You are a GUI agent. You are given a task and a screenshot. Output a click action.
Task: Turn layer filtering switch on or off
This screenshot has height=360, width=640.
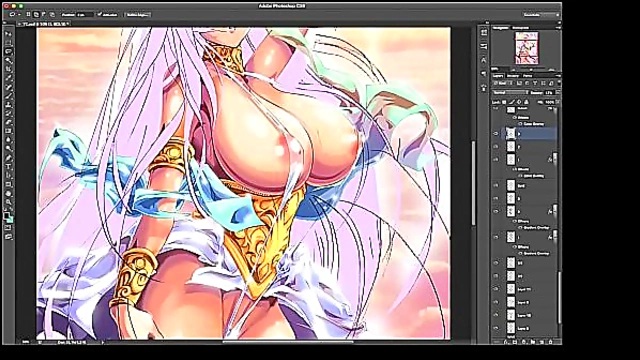click(558, 83)
